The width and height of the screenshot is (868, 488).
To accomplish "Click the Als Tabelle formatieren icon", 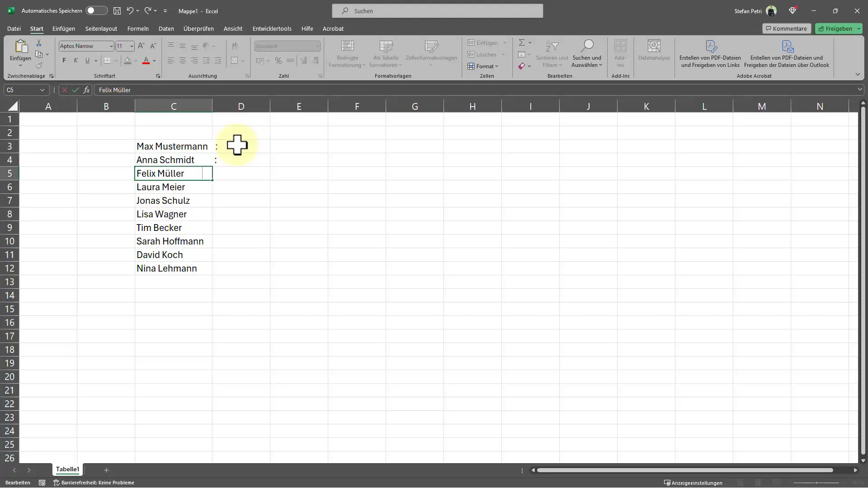I will coord(386,53).
